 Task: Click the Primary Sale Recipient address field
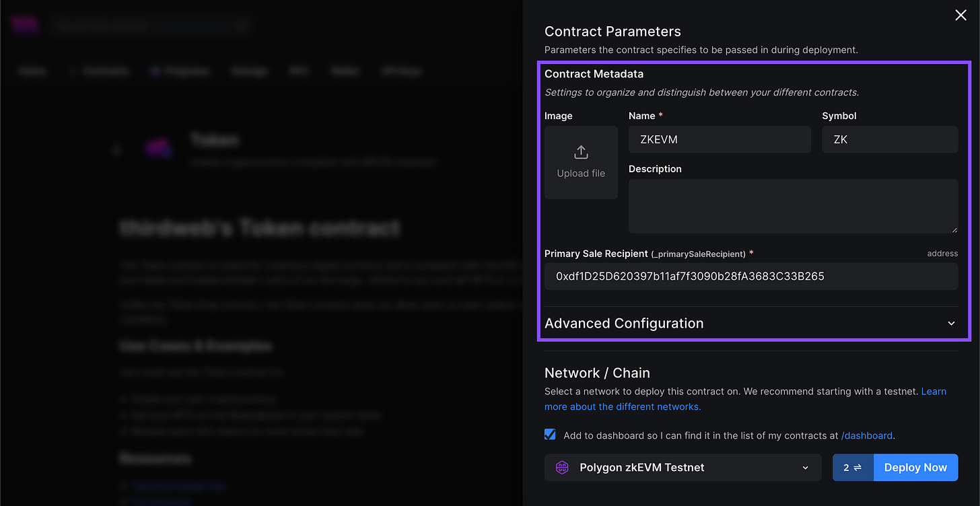point(750,276)
